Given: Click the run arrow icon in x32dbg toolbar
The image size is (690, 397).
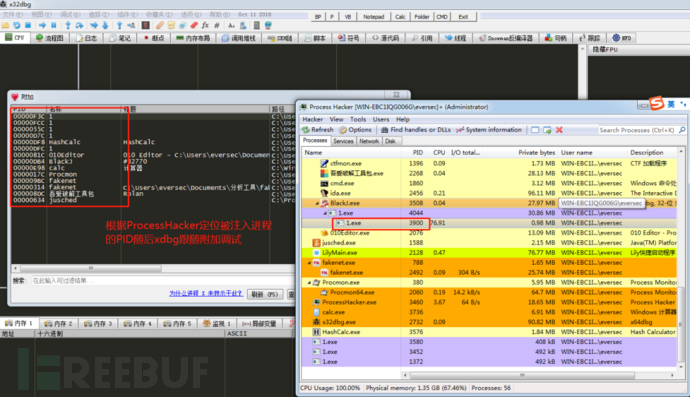Looking at the screenshot, I should click(42, 26).
